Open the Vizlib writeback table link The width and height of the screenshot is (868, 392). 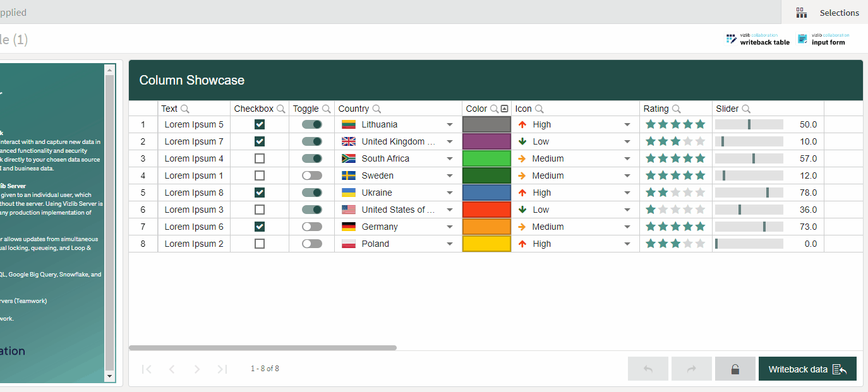click(x=758, y=39)
